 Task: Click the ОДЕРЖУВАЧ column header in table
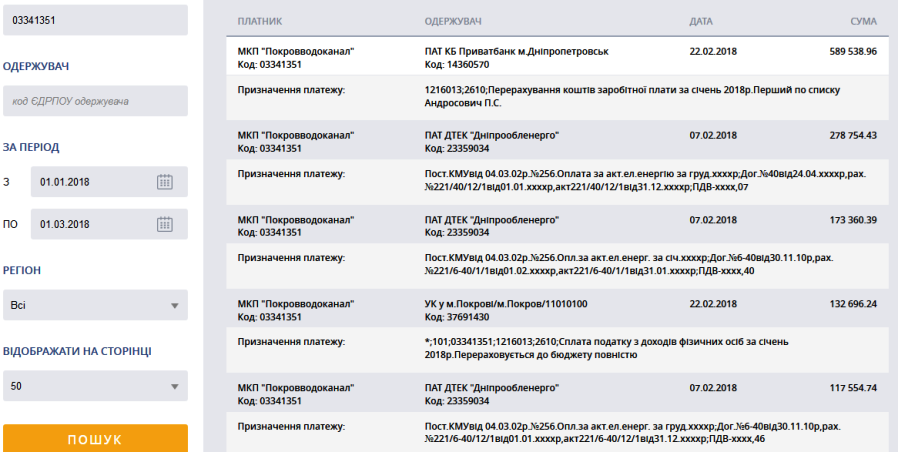pyautogui.click(x=456, y=21)
